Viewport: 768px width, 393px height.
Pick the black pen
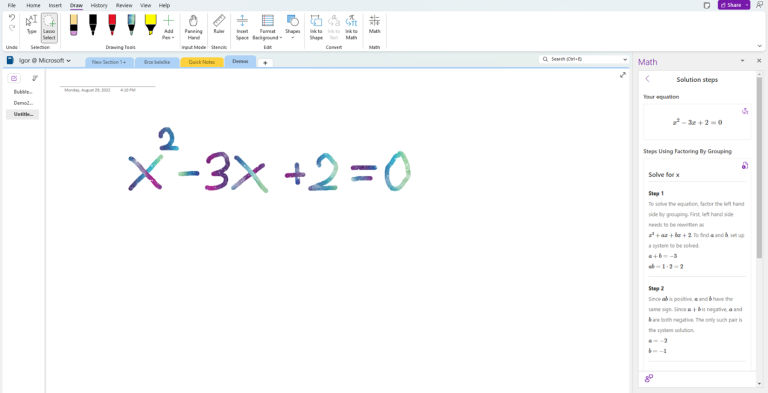pos(93,25)
